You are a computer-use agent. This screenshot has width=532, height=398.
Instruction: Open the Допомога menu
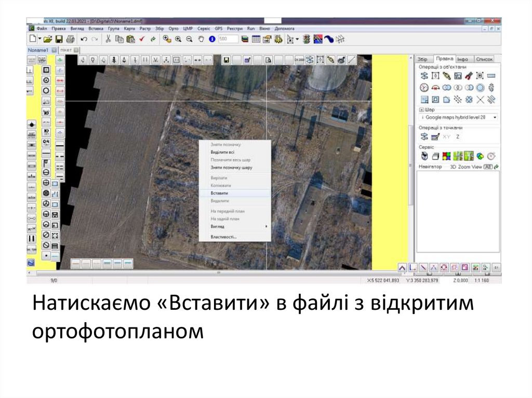click(x=284, y=29)
